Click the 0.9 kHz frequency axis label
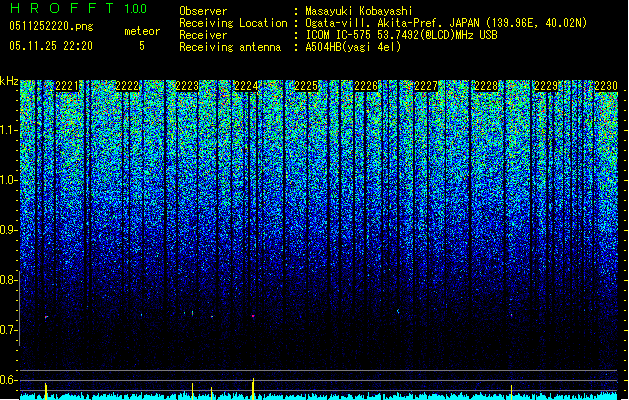This screenshot has width=629, height=400. pyautogui.click(x=8, y=230)
